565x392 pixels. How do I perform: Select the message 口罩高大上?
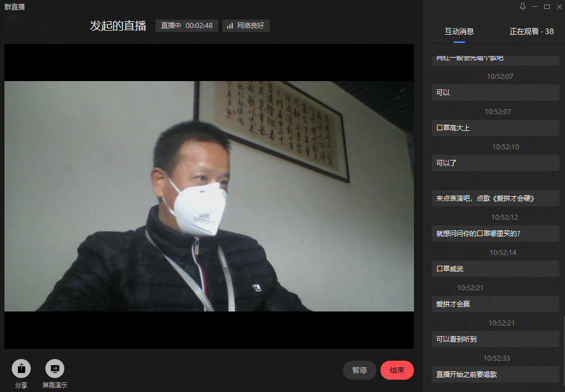click(x=495, y=127)
